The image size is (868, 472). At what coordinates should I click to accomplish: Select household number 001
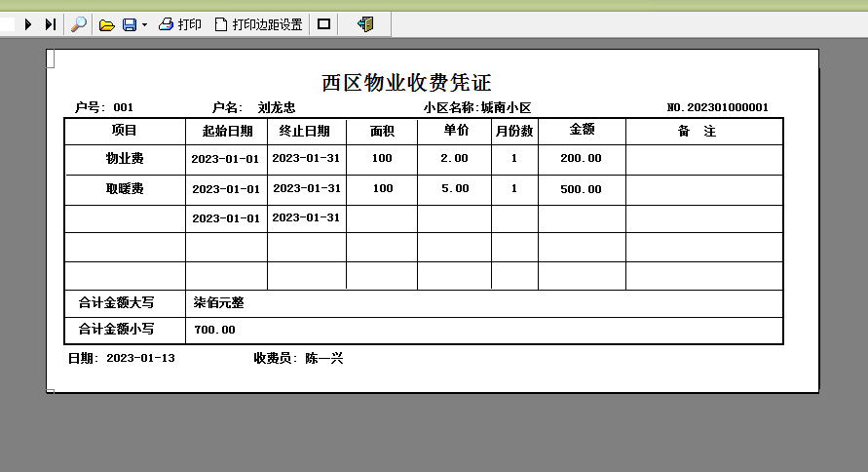[124, 107]
